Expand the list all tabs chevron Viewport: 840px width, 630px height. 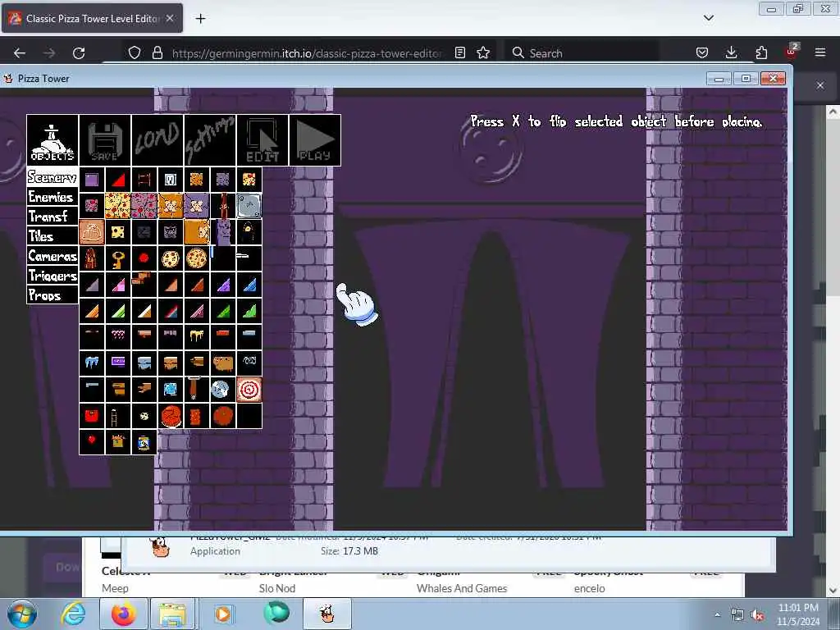[x=709, y=18]
